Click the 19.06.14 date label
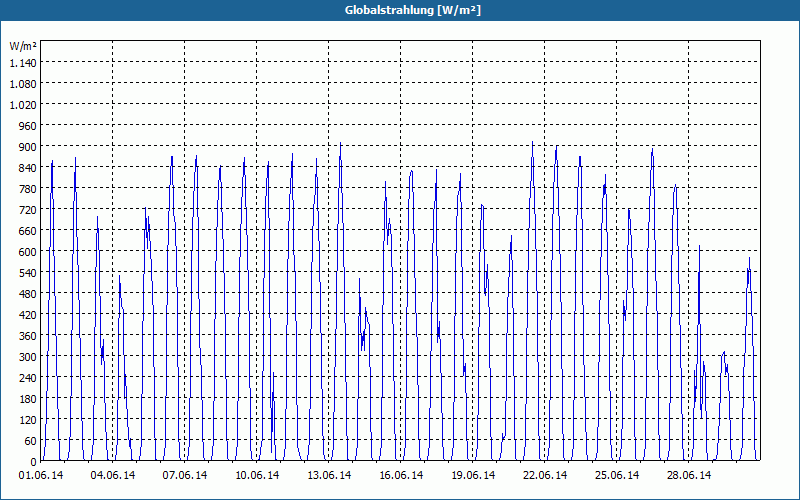This screenshot has height=500, width=800. point(472,476)
